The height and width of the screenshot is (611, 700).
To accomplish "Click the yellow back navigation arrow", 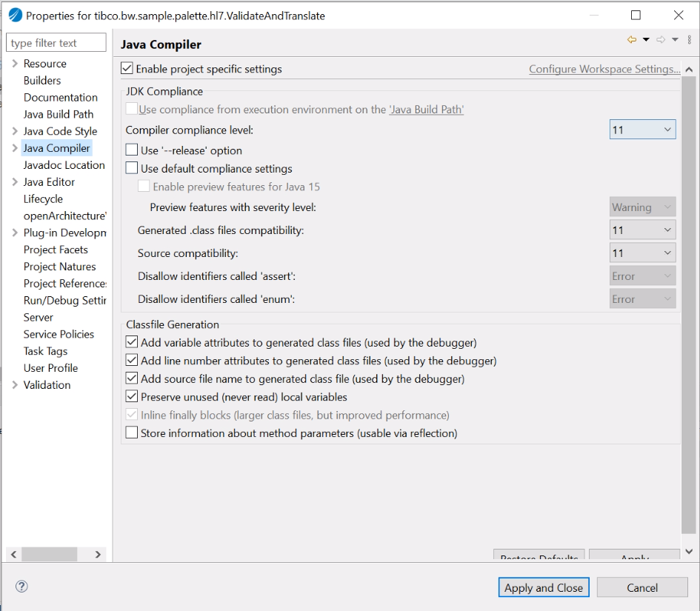I will 632,40.
